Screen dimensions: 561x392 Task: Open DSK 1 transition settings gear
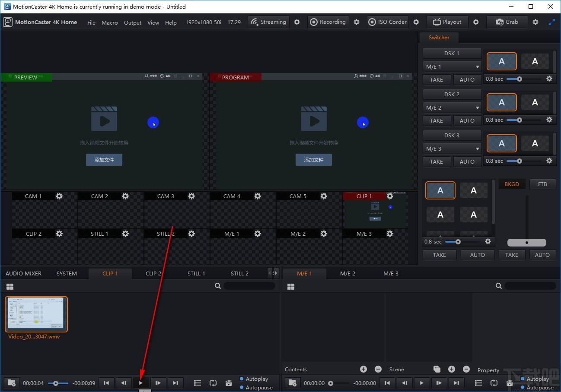(549, 79)
